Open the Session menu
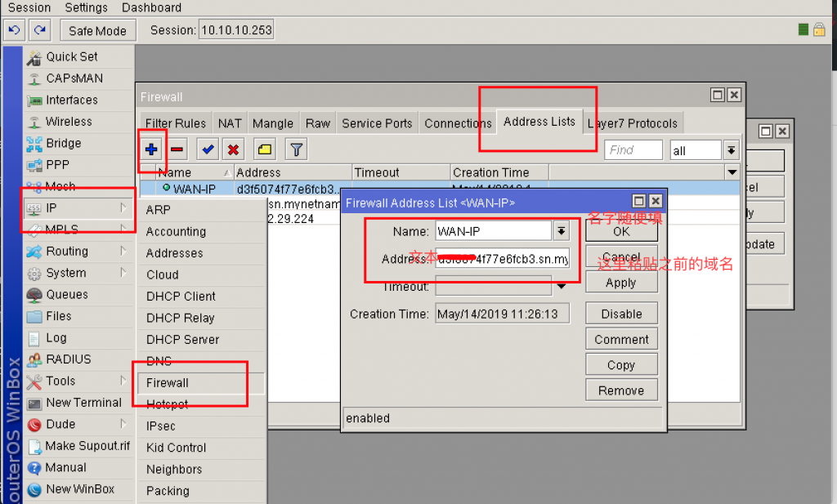This screenshot has width=837, height=504. click(29, 7)
